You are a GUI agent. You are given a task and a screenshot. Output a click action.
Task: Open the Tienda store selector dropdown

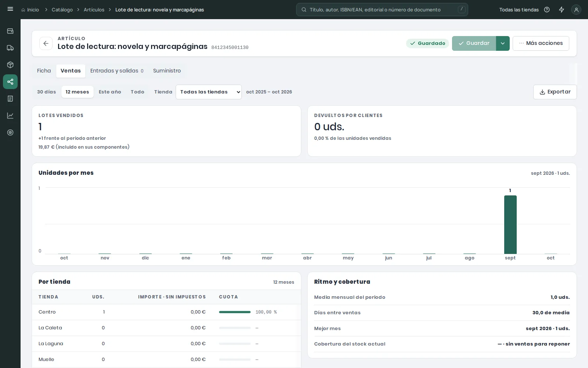click(209, 92)
